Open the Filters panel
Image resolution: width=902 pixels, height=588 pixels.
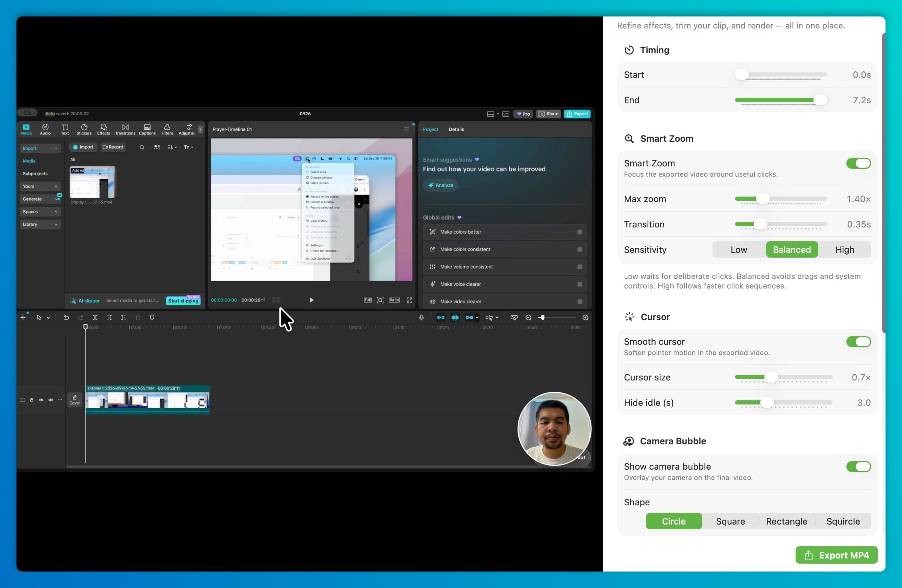tap(167, 129)
